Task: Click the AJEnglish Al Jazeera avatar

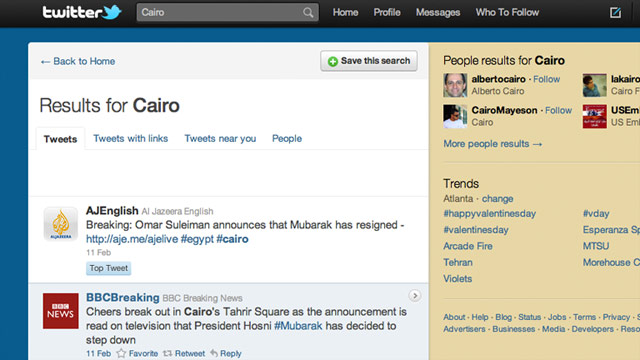Action: (60, 224)
